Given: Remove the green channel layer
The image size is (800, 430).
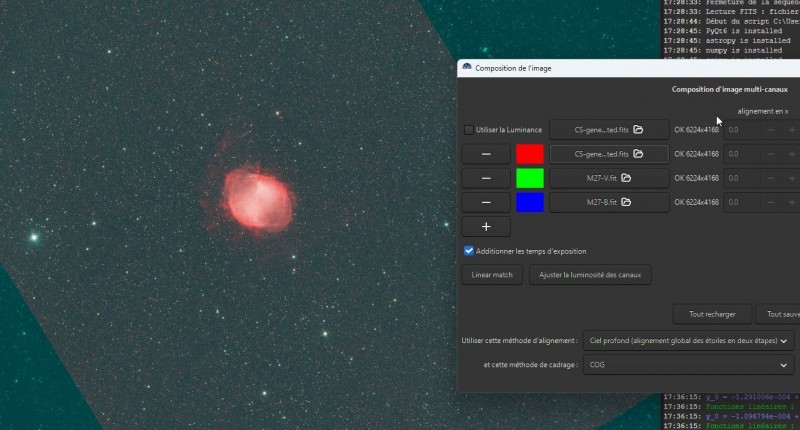Looking at the screenshot, I should coord(486,178).
